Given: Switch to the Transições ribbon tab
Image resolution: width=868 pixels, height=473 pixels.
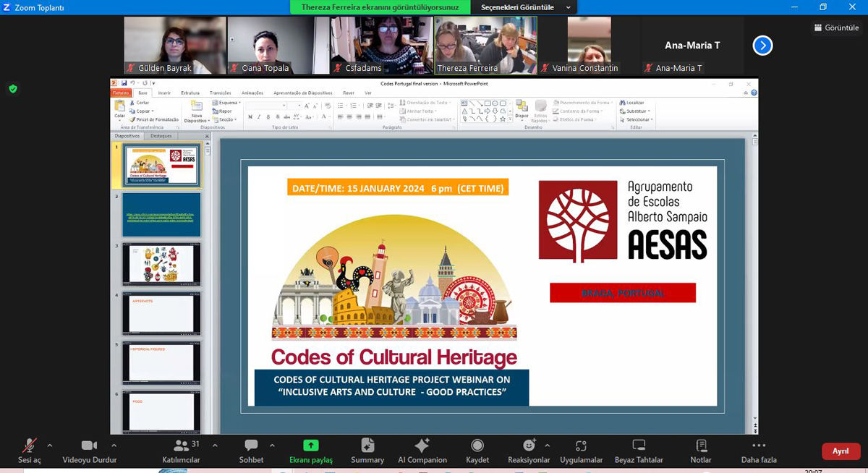Looking at the screenshot, I should [221, 93].
